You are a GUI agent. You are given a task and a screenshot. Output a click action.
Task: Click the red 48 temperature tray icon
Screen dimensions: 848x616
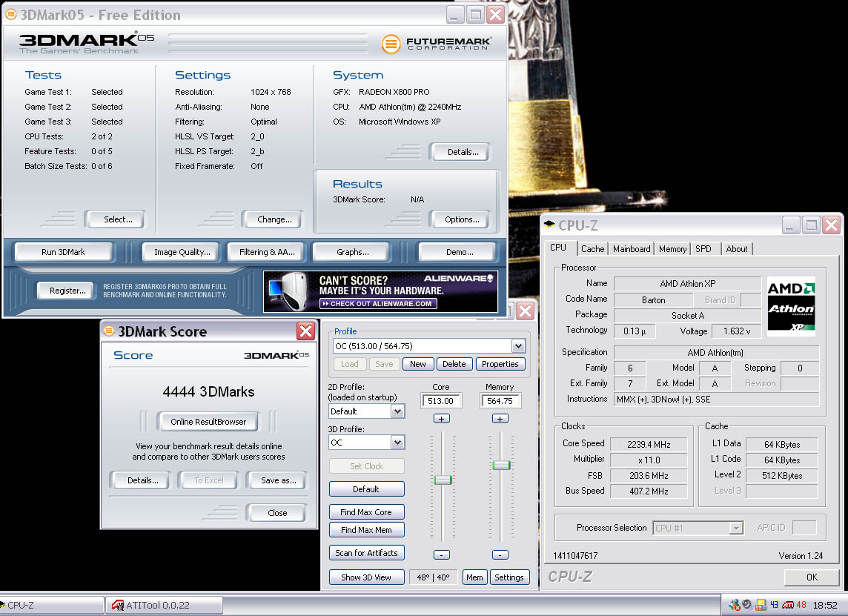(x=801, y=605)
